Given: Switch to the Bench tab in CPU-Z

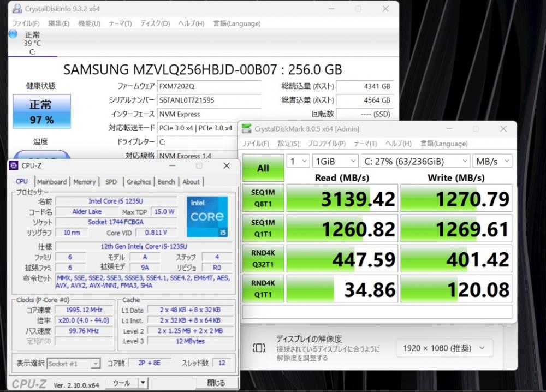Looking at the screenshot, I should click(166, 182).
